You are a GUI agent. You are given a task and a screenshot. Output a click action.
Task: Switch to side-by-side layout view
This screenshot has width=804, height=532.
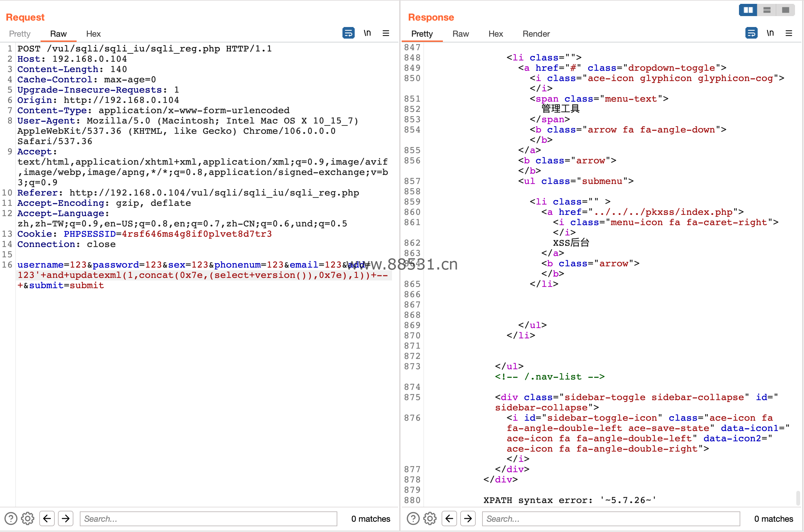pos(748,10)
